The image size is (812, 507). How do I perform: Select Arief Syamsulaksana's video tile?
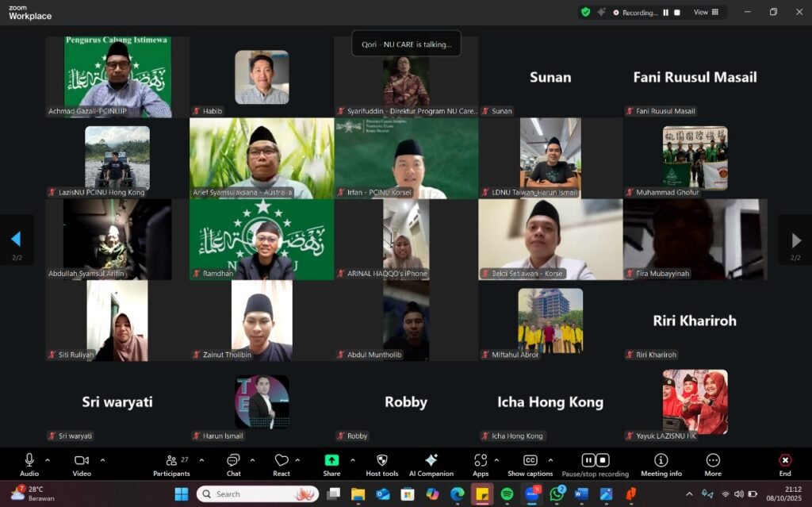tap(262, 157)
